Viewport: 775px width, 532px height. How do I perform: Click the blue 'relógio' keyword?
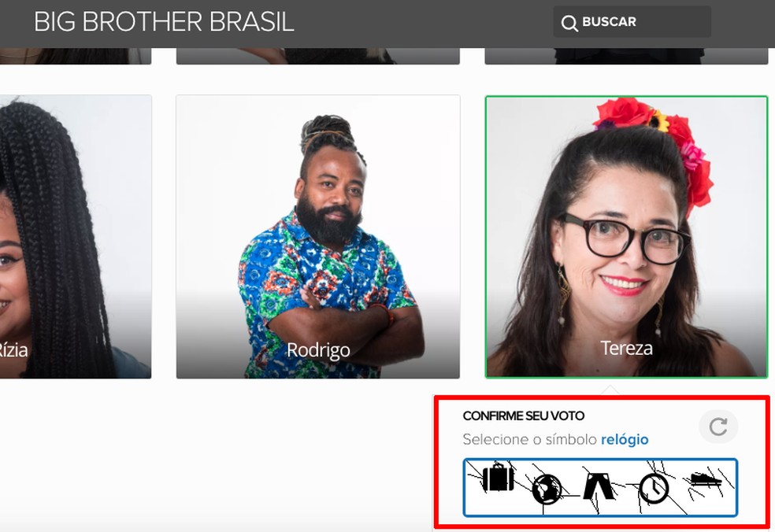click(x=625, y=439)
